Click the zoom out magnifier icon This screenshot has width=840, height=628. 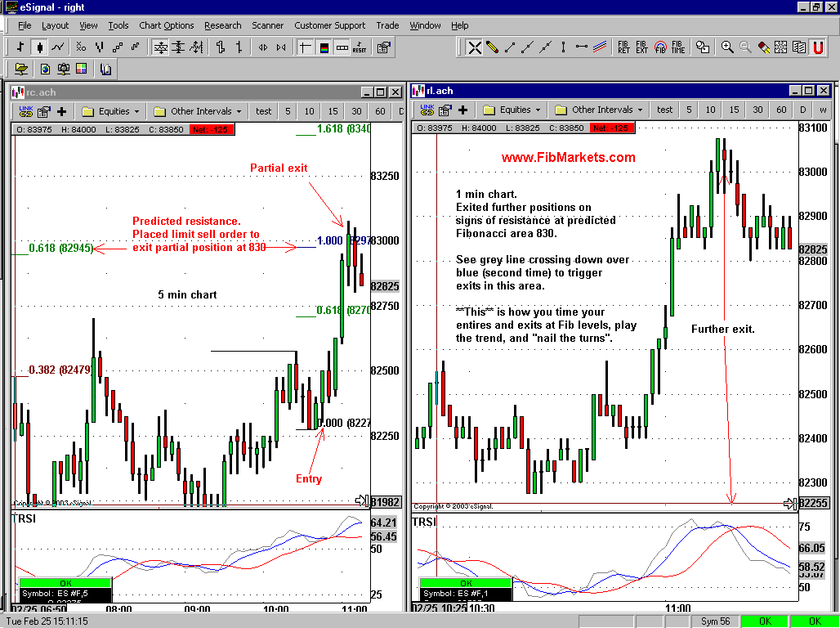tap(745, 47)
